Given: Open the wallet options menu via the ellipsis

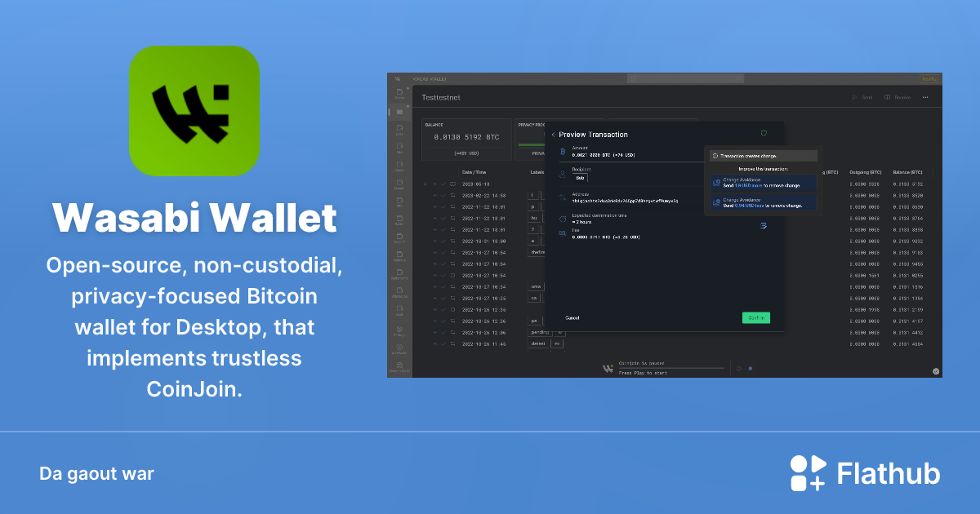Looking at the screenshot, I should [924, 97].
